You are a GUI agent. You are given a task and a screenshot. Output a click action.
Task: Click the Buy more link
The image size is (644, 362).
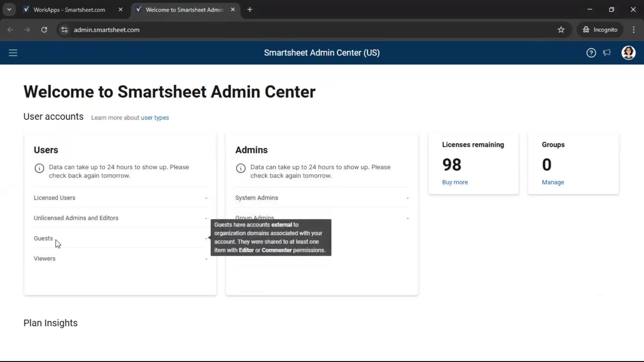coord(455,182)
